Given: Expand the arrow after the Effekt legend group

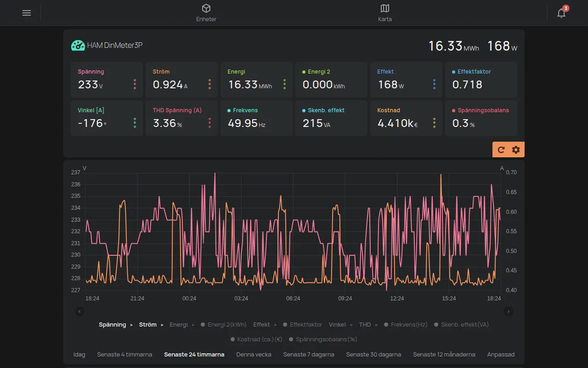Looking at the screenshot, I should point(276,325).
